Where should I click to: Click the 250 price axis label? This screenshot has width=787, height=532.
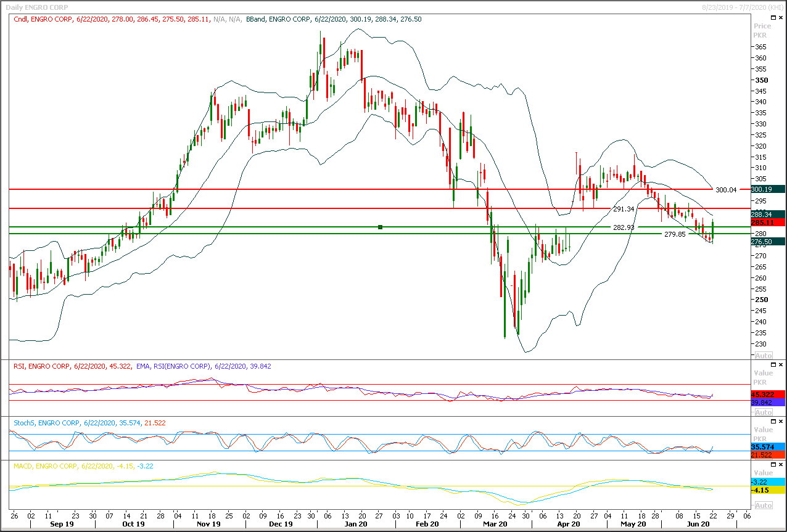[x=761, y=300]
